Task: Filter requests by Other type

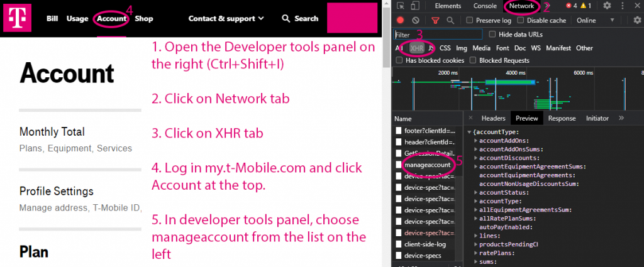Action: point(584,48)
